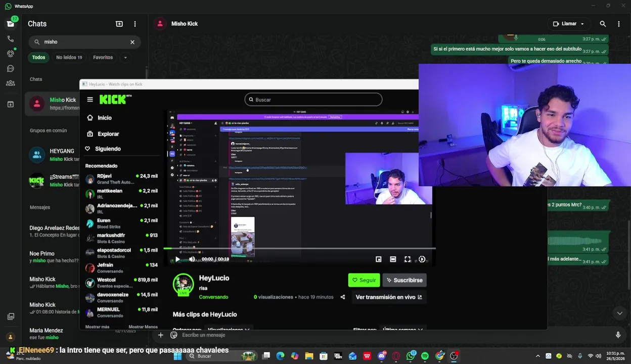Click the WhatsApp chat search field
The width and height of the screenshot is (631, 364).
[84, 42]
